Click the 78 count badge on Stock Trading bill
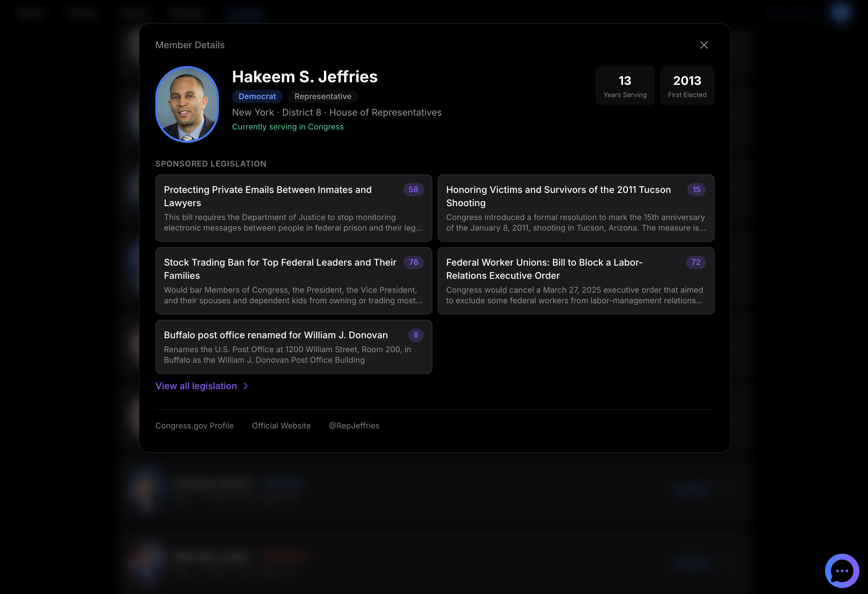The height and width of the screenshot is (594, 868). pyautogui.click(x=413, y=262)
